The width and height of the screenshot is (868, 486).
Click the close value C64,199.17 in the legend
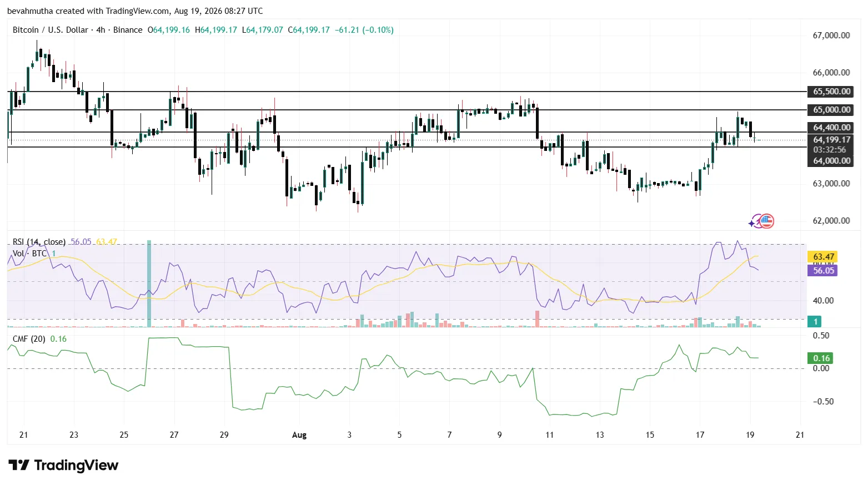309,30
